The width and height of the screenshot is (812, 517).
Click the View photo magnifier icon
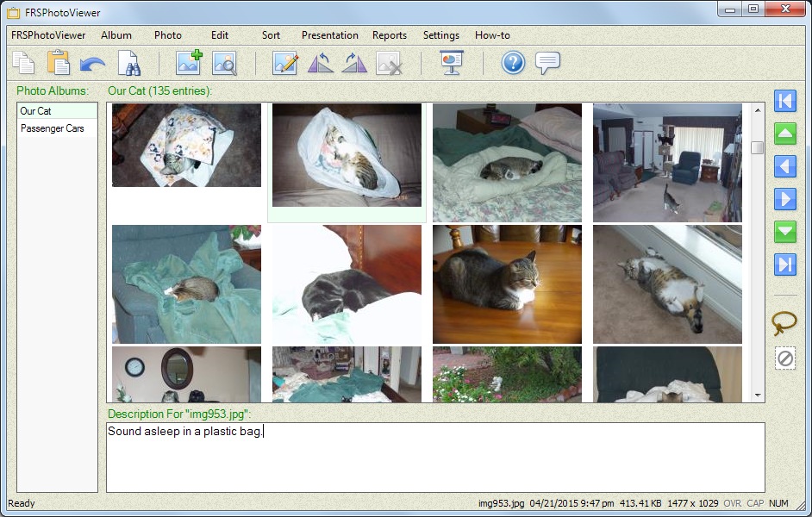click(x=224, y=63)
